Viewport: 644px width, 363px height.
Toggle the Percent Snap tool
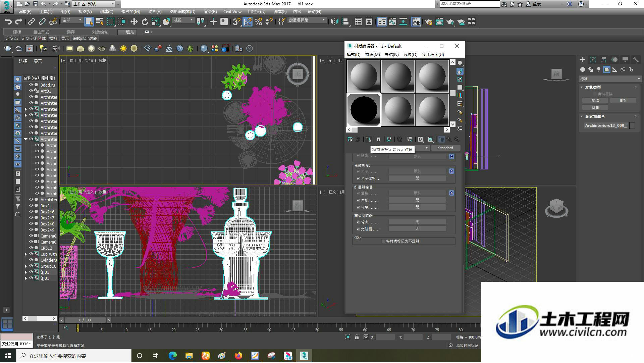click(x=258, y=22)
